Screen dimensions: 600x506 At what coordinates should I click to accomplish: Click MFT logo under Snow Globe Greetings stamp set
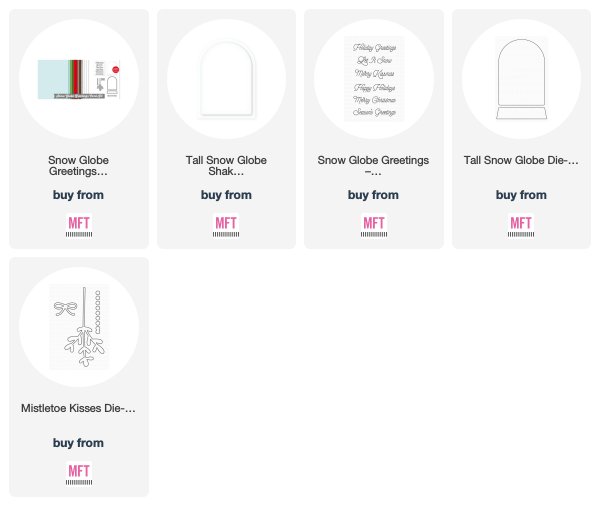[373, 226]
